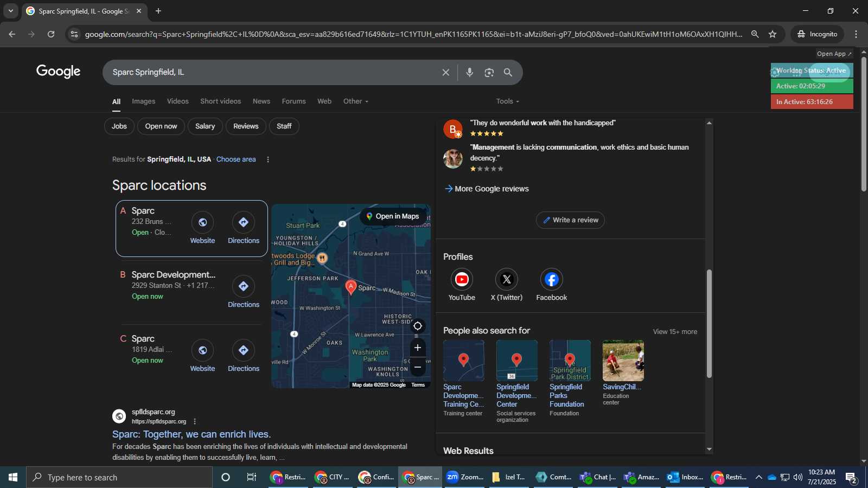Select the Reviews filter chip
This screenshot has height=488, width=868.
tap(246, 126)
